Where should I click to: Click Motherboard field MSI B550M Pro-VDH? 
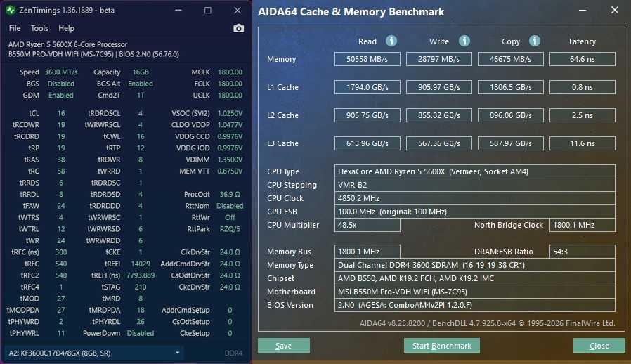tap(475, 292)
